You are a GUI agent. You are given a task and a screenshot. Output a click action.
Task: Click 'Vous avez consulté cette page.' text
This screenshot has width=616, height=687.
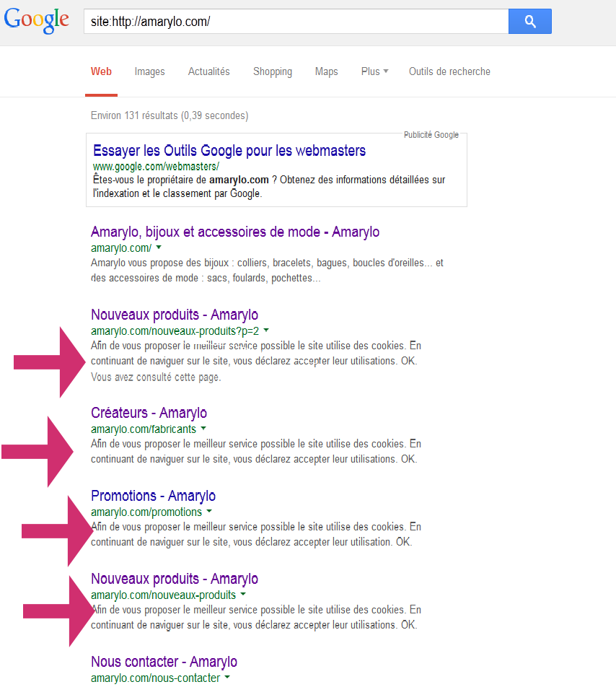click(x=156, y=377)
